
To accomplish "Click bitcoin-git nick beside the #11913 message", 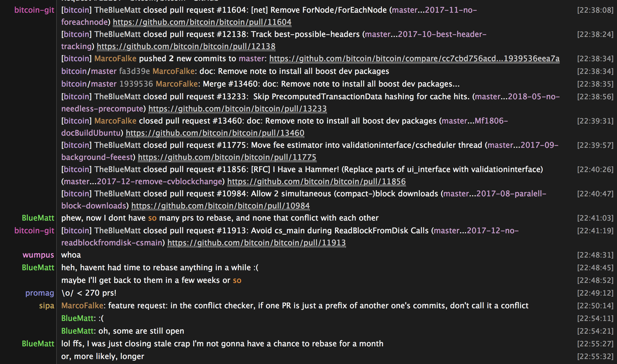I will click(x=34, y=231).
